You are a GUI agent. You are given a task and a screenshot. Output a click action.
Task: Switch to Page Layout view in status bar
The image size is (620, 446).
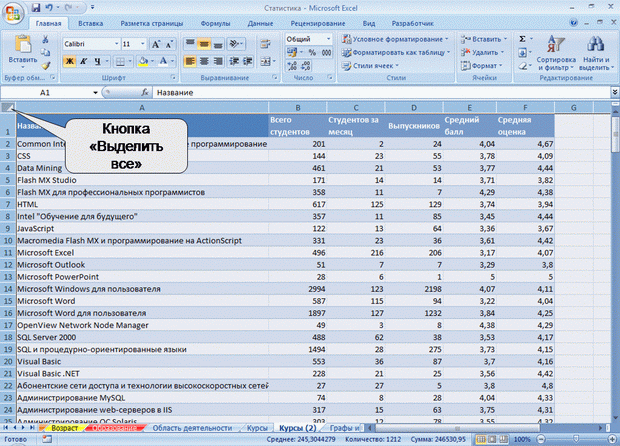click(x=492, y=439)
